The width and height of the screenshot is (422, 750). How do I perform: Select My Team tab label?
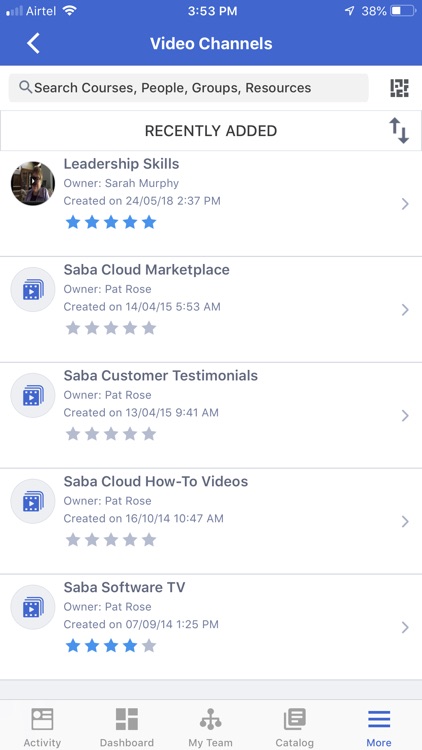click(211, 742)
